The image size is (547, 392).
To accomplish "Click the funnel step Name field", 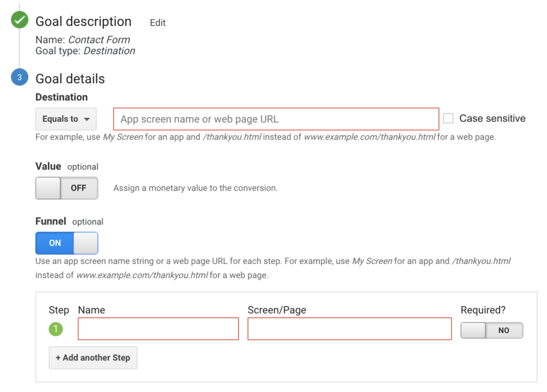I will 158,329.
